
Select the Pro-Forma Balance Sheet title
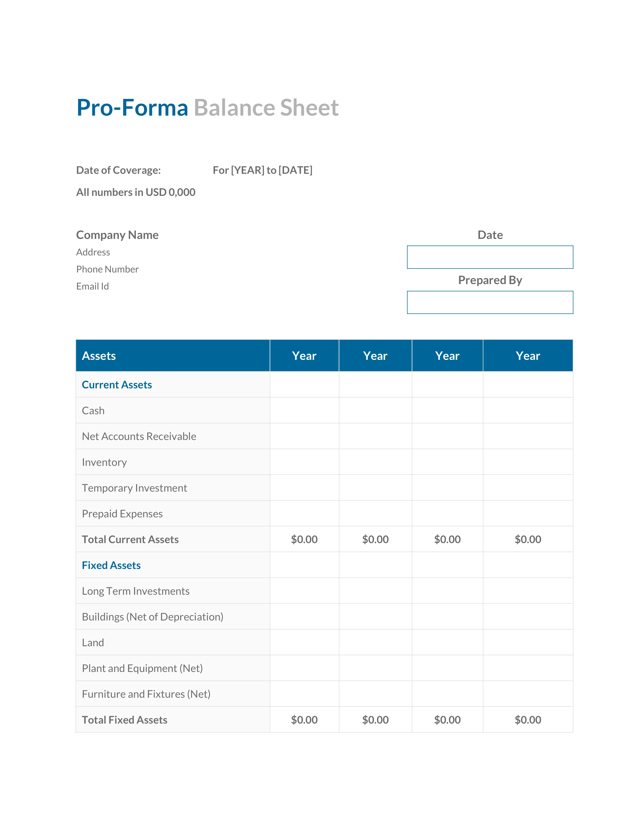coord(208,108)
